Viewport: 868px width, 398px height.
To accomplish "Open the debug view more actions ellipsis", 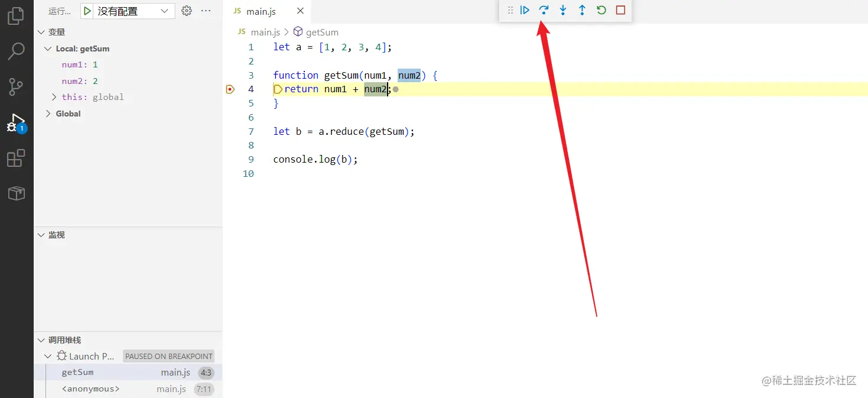I will coord(206,11).
